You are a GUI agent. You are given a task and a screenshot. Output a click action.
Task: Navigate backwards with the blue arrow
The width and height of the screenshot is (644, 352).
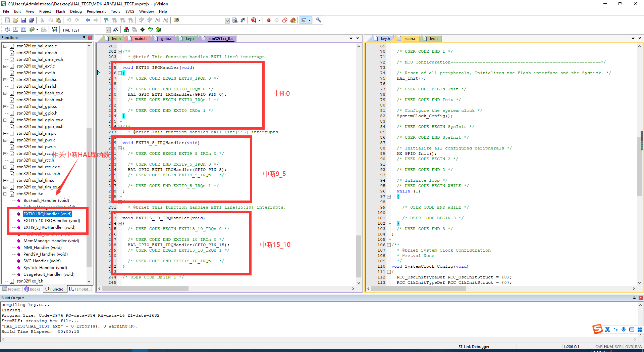(88, 20)
